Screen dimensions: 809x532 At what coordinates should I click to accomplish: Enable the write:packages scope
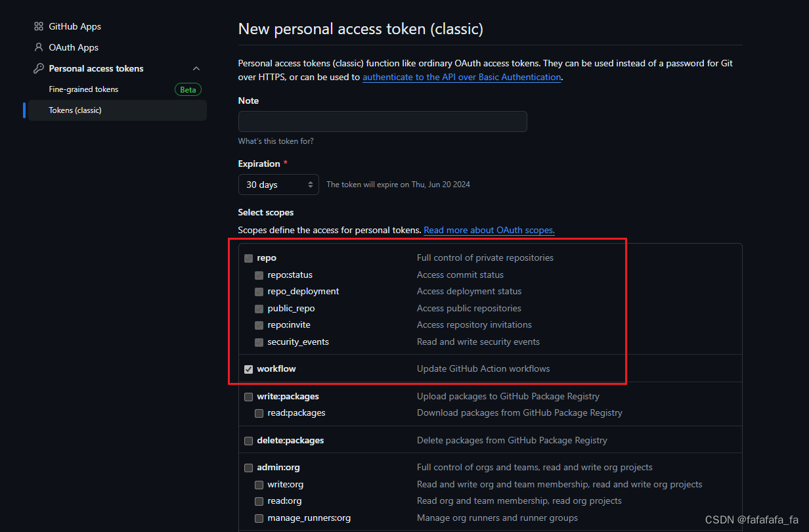[248, 397]
